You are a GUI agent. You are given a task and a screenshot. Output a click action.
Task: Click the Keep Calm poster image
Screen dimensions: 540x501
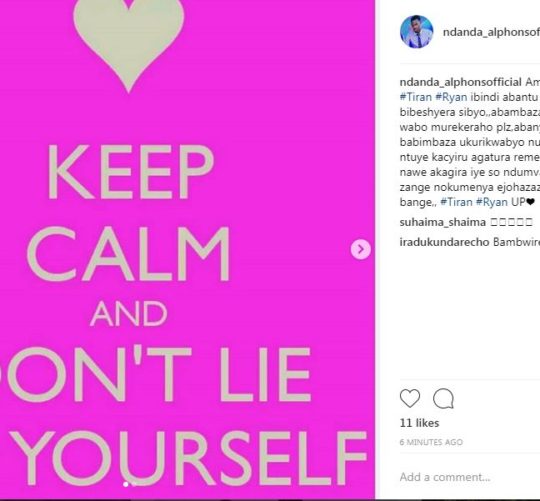pos(187,250)
